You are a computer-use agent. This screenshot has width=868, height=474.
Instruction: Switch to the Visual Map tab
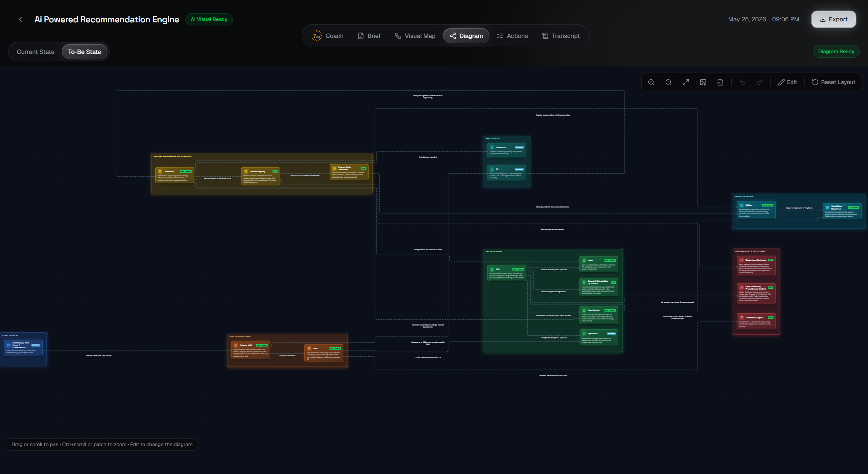point(415,36)
